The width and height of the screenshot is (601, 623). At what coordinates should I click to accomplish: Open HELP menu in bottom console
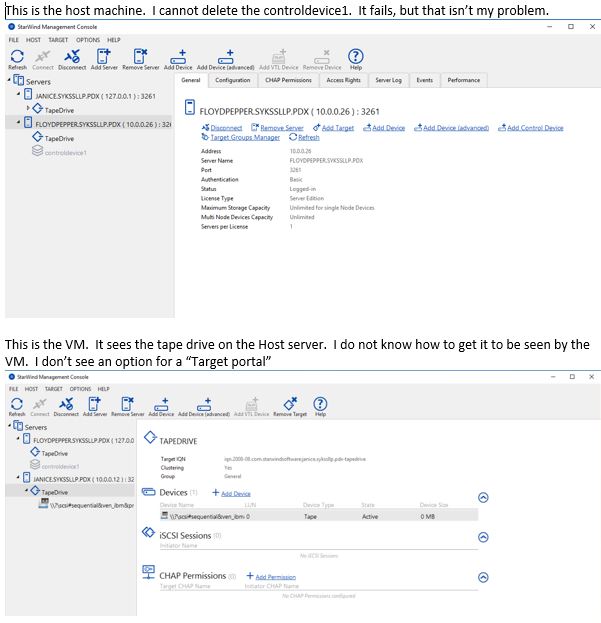click(x=103, y=389)
